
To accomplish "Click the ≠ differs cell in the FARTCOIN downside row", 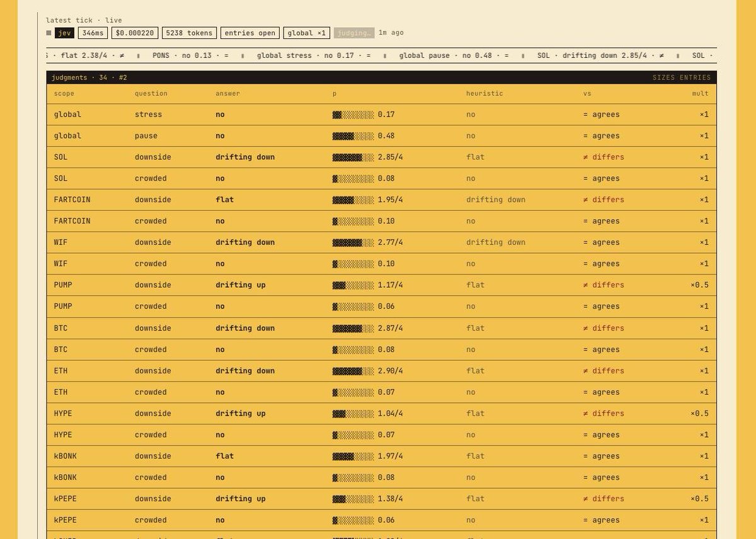I will tap(604, 200).
